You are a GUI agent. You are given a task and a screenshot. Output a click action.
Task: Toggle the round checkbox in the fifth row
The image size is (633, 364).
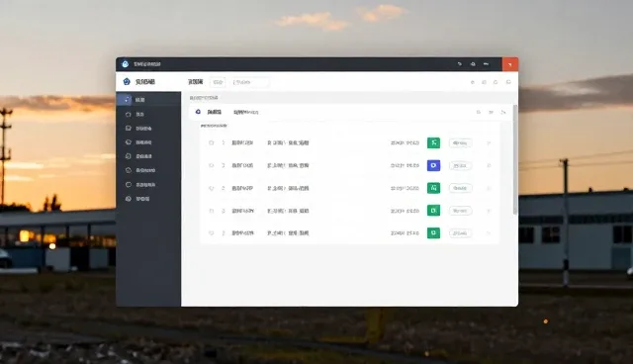pyautogui.click(x=211, y=233)
